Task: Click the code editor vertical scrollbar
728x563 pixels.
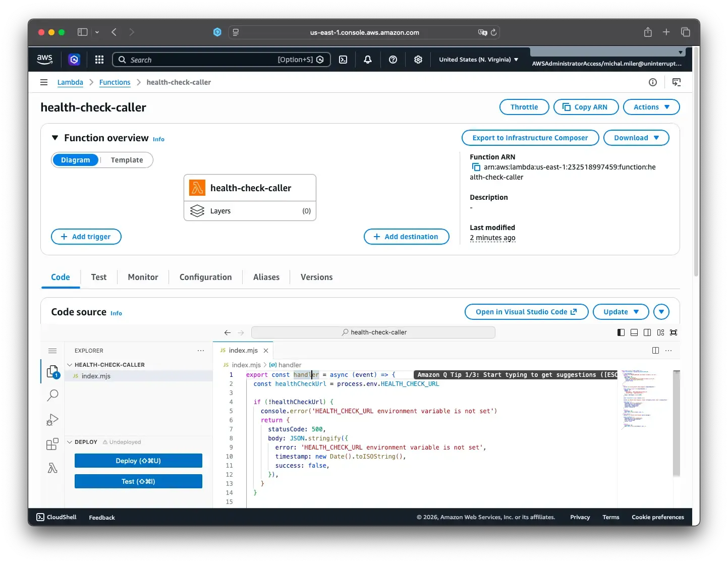Action: [677, 424]
